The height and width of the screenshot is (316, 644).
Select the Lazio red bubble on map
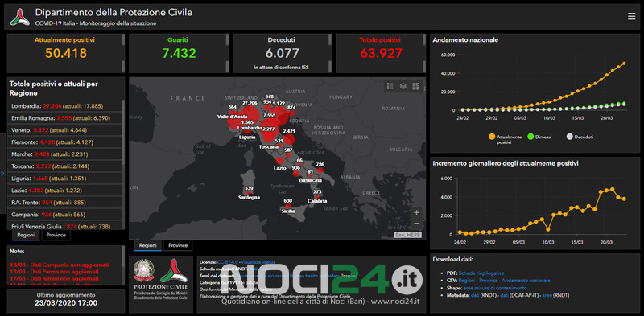click(x=280, y=160)
